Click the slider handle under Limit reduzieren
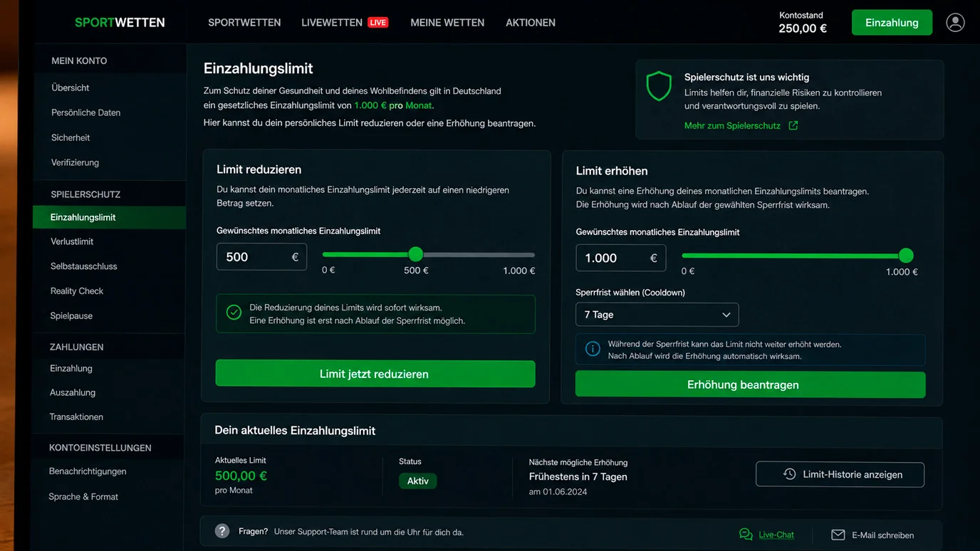980x551 pixels. tap(416, 254)
